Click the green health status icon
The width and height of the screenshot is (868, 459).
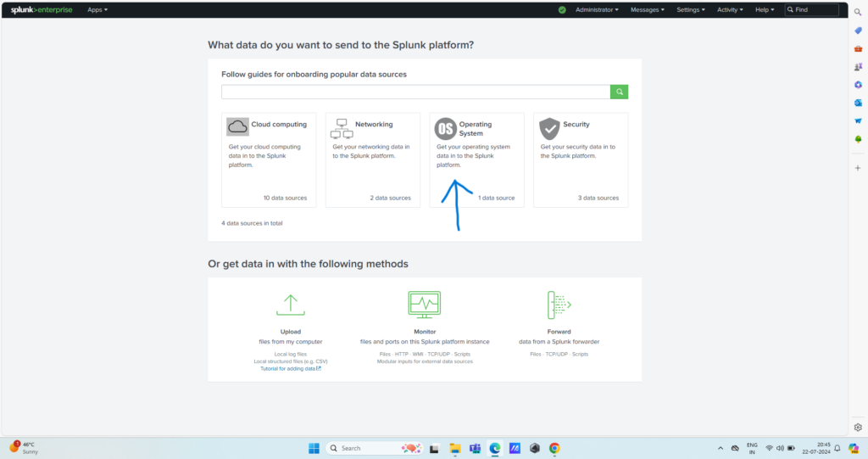point(562,10)
